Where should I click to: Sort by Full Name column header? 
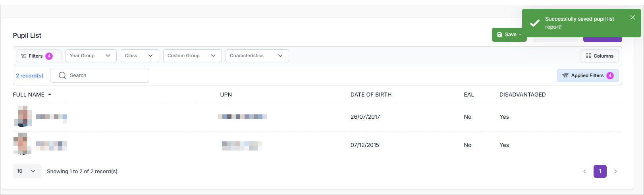tap(29, 95)
